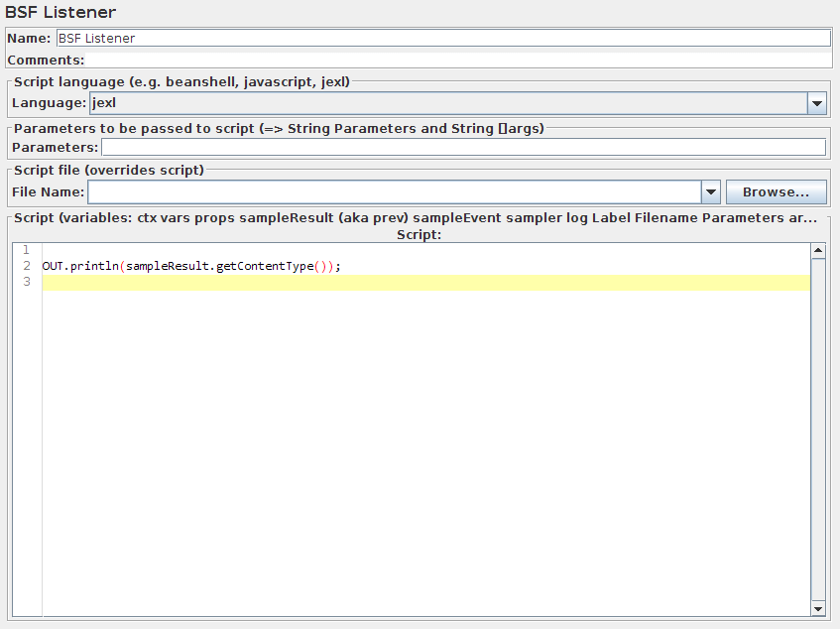Click on OUT.println in the script
This screenshot has width=840, height=629.
click(79, 267)
